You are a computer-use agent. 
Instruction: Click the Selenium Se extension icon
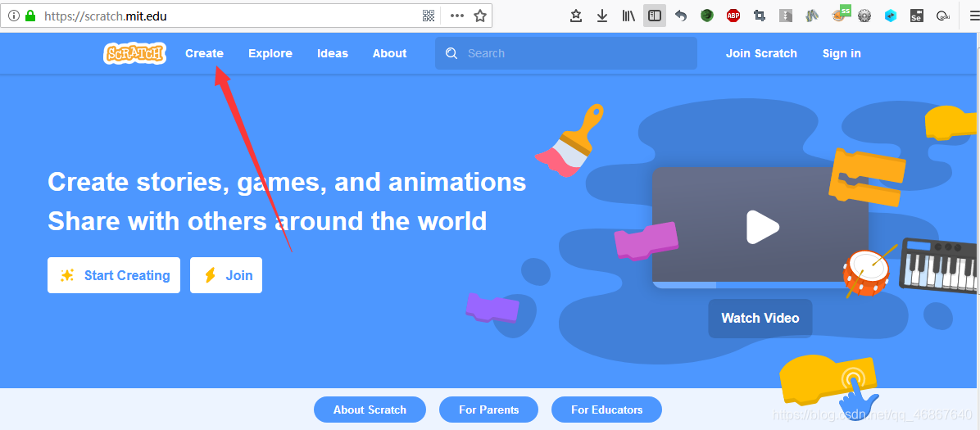point(917,16)
